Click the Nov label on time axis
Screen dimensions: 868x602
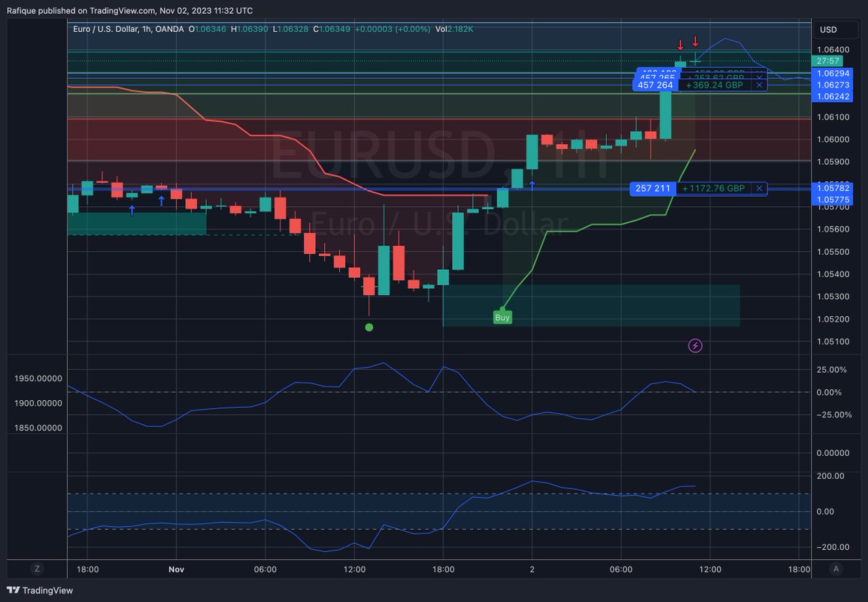point(177,569)
